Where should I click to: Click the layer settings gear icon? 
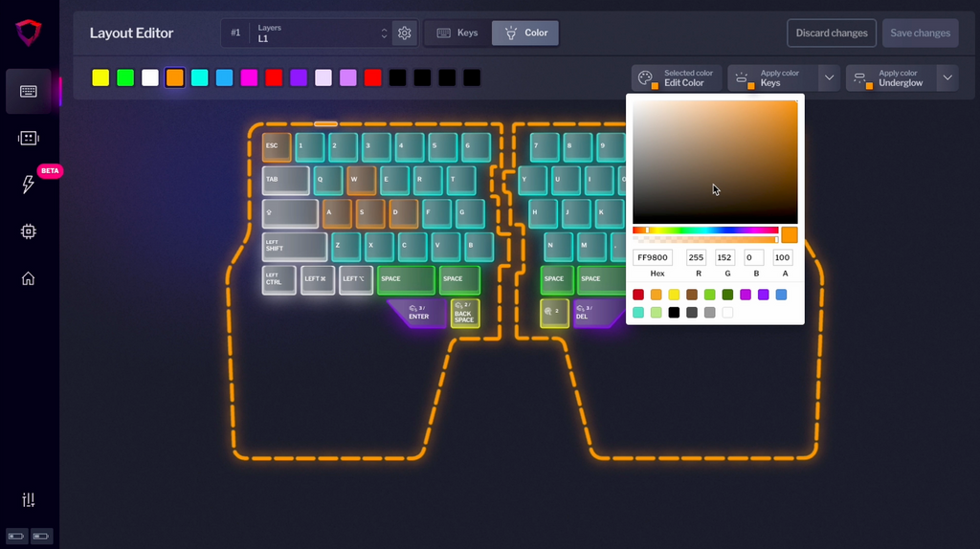[x=405, y=33]
